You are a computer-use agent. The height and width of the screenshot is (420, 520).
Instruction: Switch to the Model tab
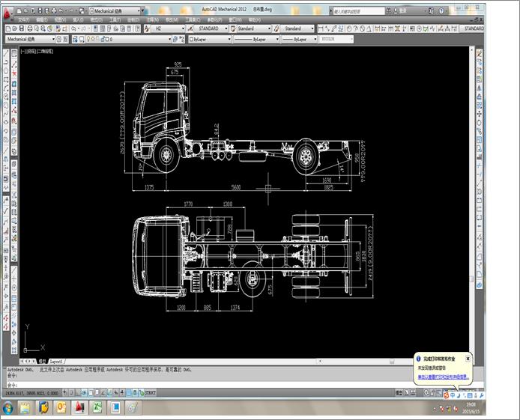click(x=43, y=362)
